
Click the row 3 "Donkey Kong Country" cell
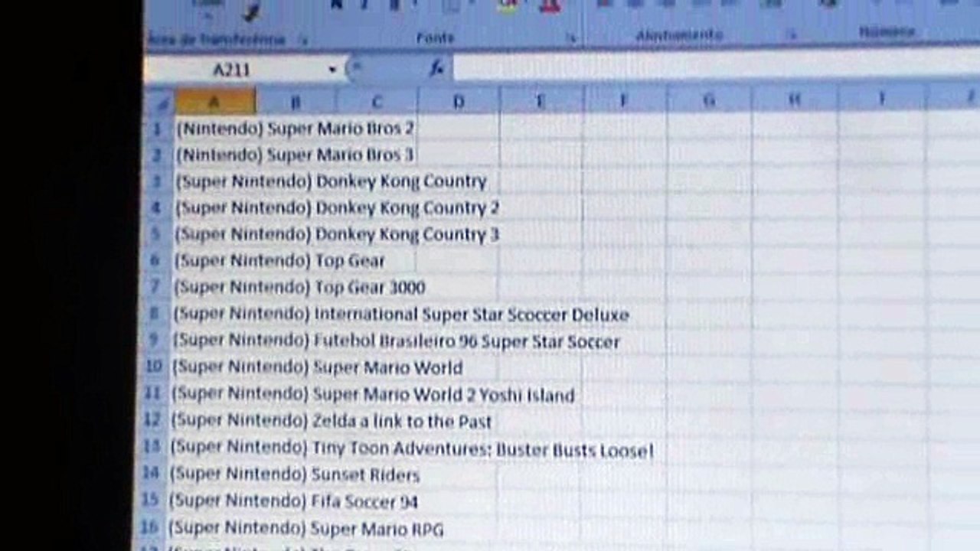coord(331,181)
